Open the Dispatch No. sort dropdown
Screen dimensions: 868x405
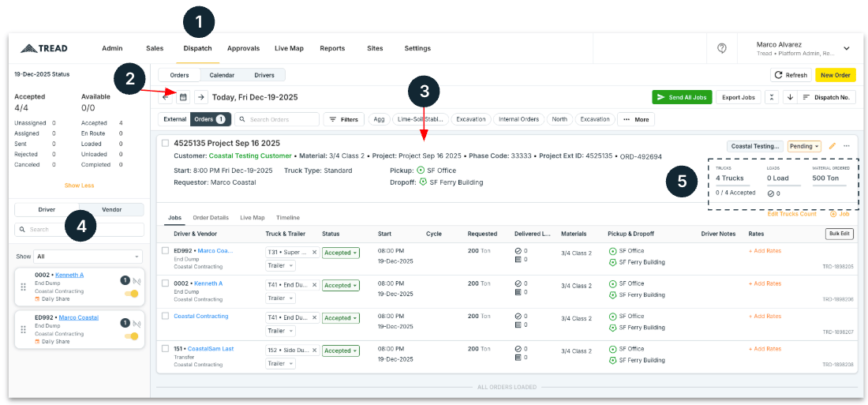828,97
